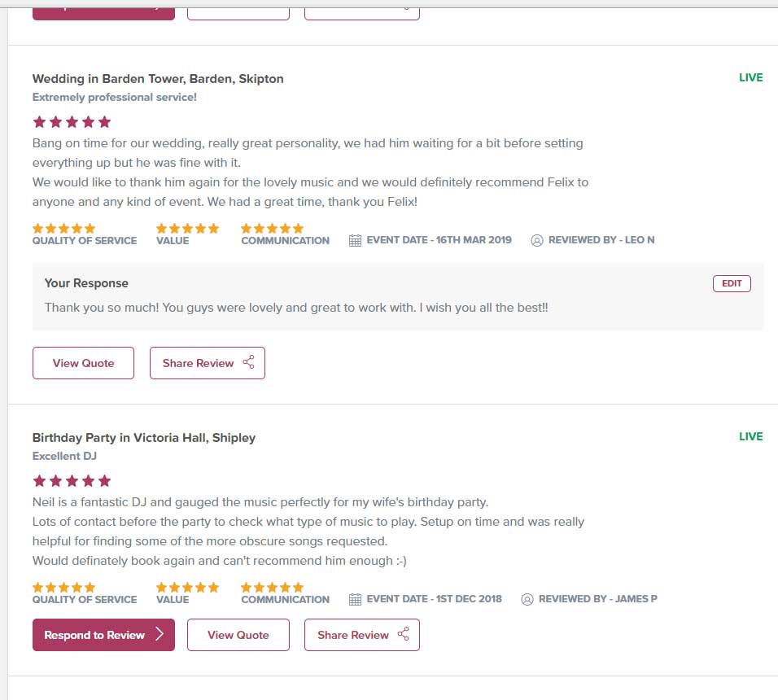This screenshot has height=700, width=778.
Task: Click 'Wedding in Barden Tower, Barden, Skipton' title
Action: pos(158,79)
